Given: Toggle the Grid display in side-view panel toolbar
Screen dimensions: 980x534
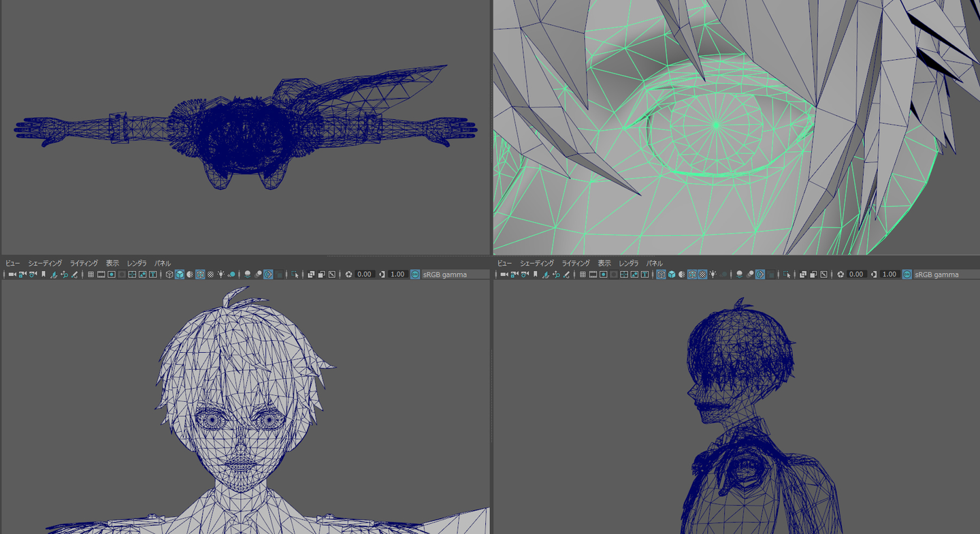Looking at the screenshot, I should [x=583, y=274].
